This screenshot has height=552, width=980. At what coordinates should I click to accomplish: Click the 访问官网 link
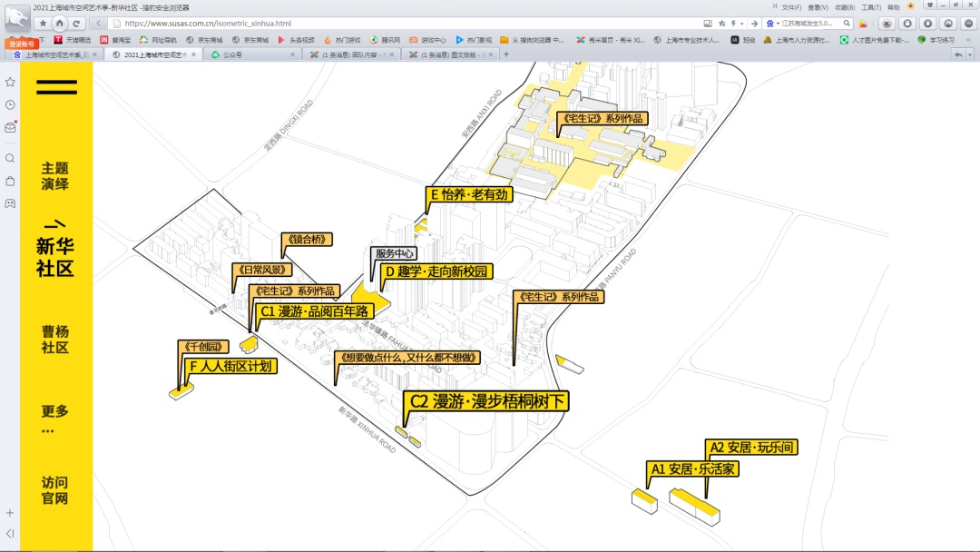click(x=54, y=490)
